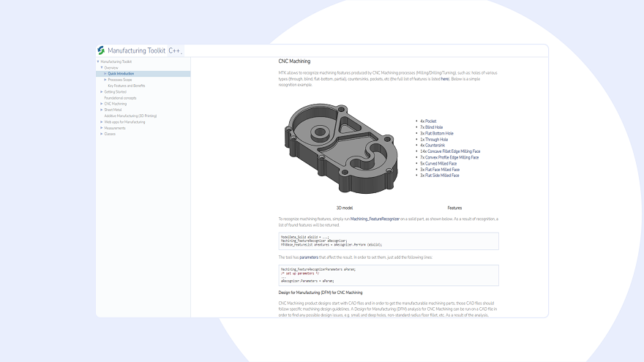Screen dimensions: 644x362
Task: Open Additive Manufacturing (3D Printing) page
Action: tap(130, 116)
